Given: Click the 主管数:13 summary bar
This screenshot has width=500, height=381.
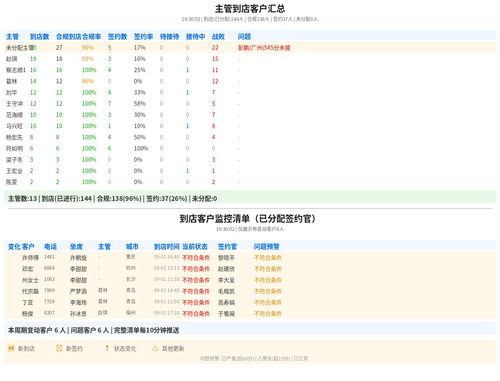Looking at the screenshot, I should tap(250, 197).
